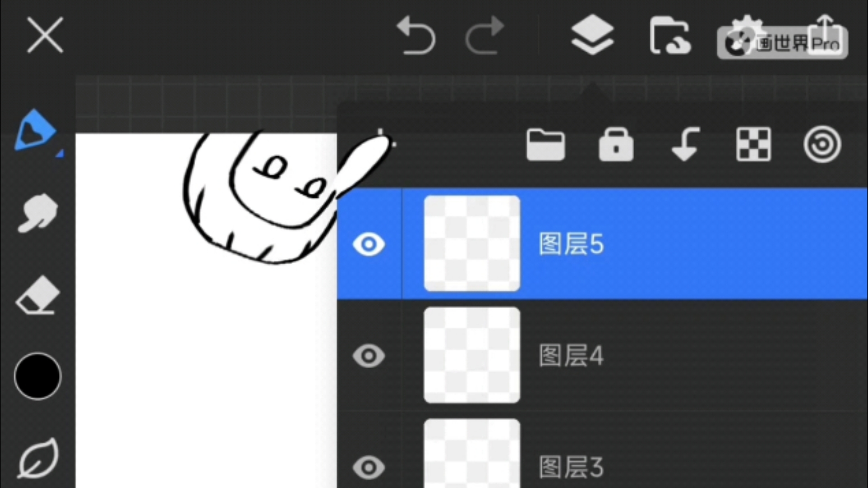The height and width of the screenshot is (488, 868).
Task: Select the Eraser tool
Action: point(37,298)
